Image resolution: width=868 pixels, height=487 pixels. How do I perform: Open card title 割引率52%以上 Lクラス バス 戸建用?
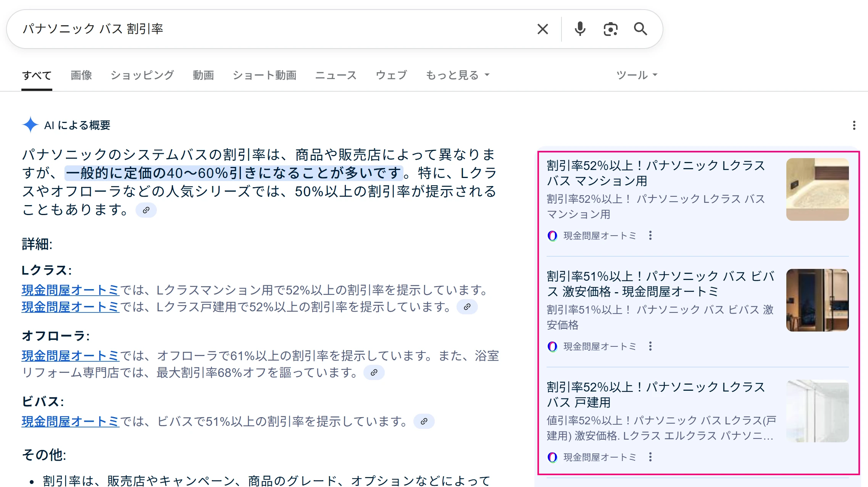pos(656,395)
